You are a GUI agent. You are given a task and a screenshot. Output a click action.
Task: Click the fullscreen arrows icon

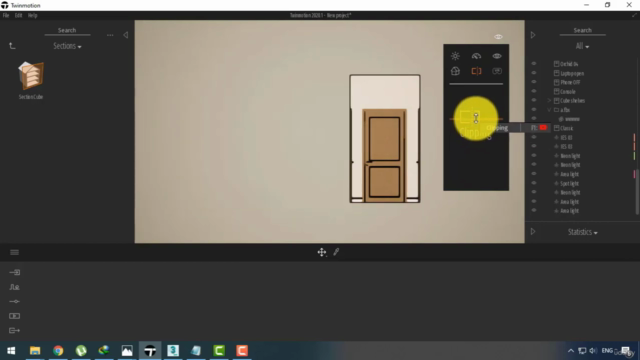(x=634, y=15)
